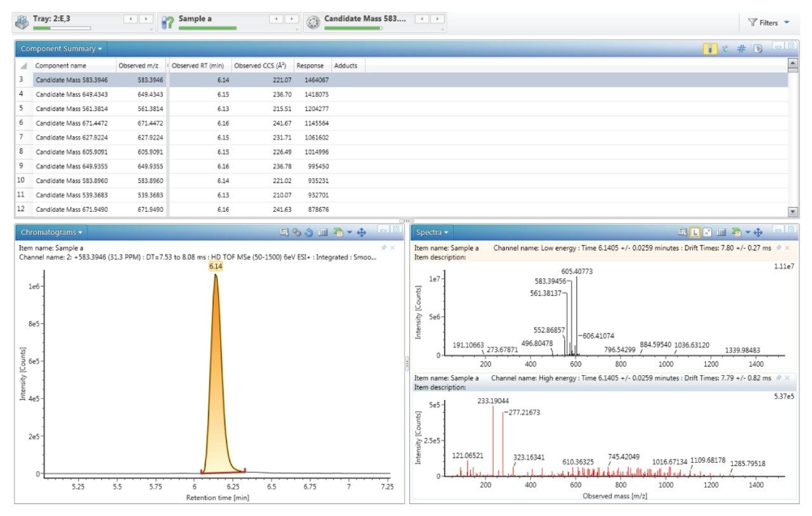Viewport: 812px width, 516px height.
Task: Click the table view icon in Spectra toolbar
Action: click(x=721, y=233)
